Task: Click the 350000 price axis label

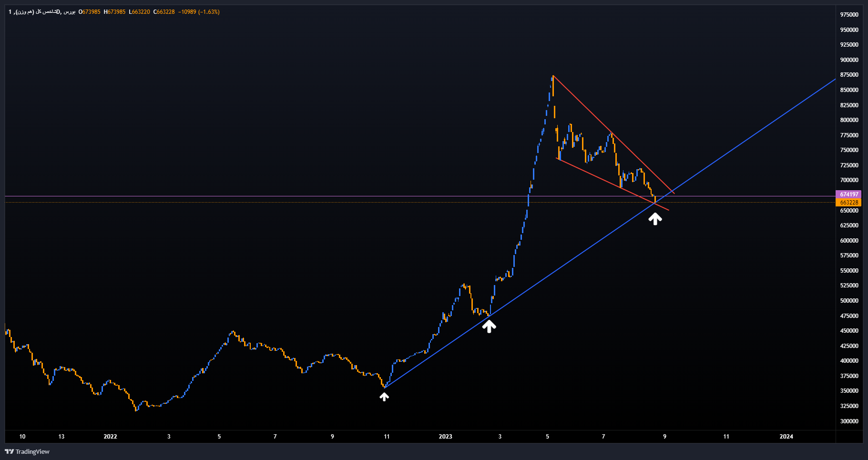Action: (x=849, y=391)
